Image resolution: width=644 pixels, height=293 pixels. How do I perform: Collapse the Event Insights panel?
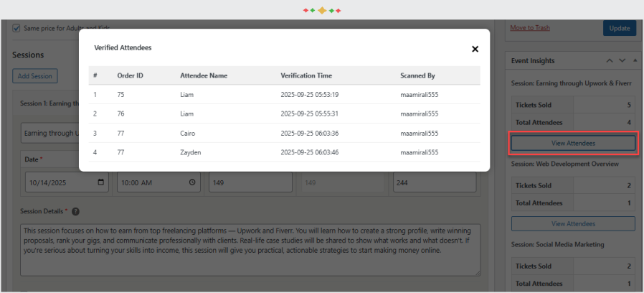click(635, 61)
